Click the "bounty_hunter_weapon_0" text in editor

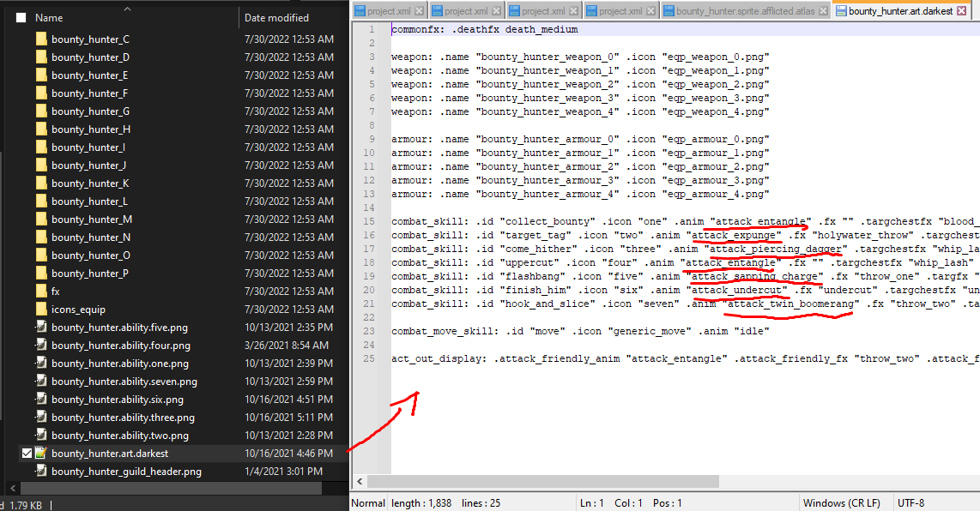coord(547,57)
